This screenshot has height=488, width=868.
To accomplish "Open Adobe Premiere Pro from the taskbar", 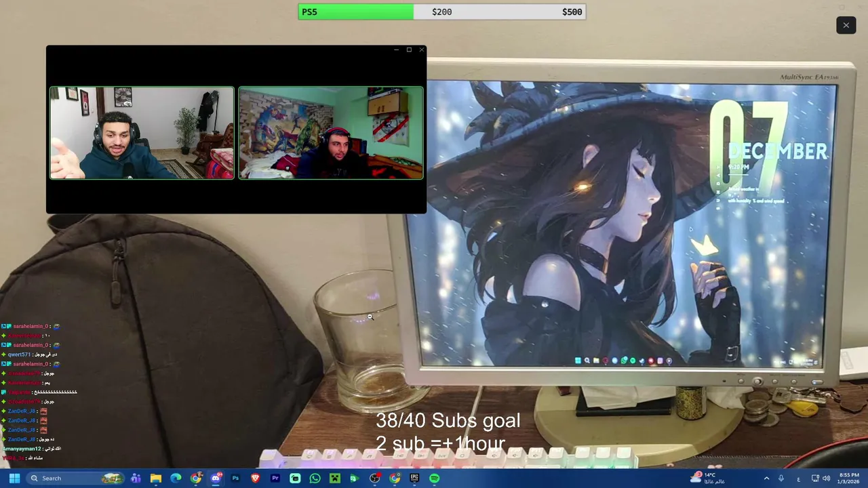I will [x=275, y=479].
